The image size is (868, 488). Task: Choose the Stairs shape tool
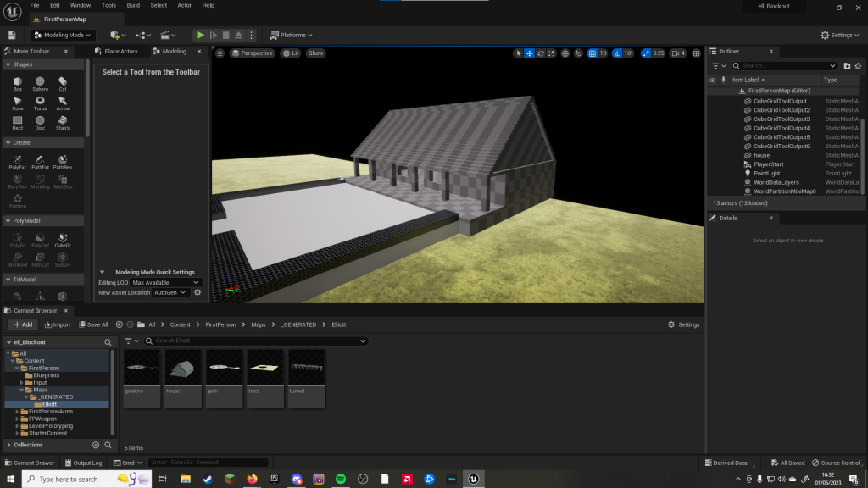click(x=63, y=122)
